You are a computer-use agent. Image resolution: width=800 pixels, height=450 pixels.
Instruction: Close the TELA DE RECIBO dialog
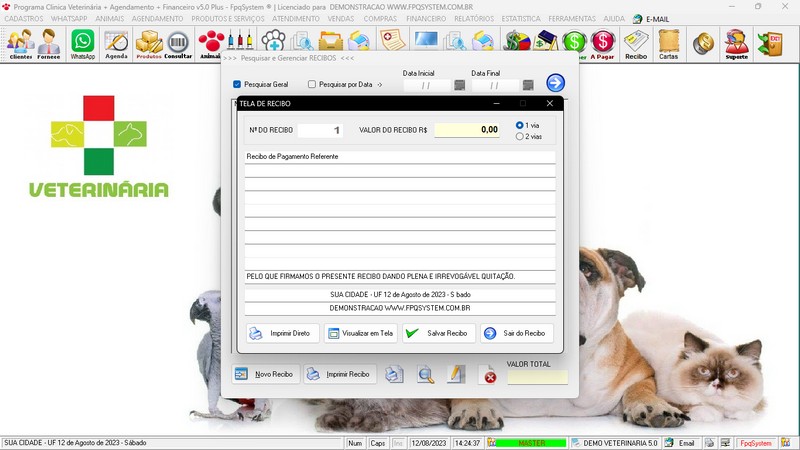click(549, 104)
